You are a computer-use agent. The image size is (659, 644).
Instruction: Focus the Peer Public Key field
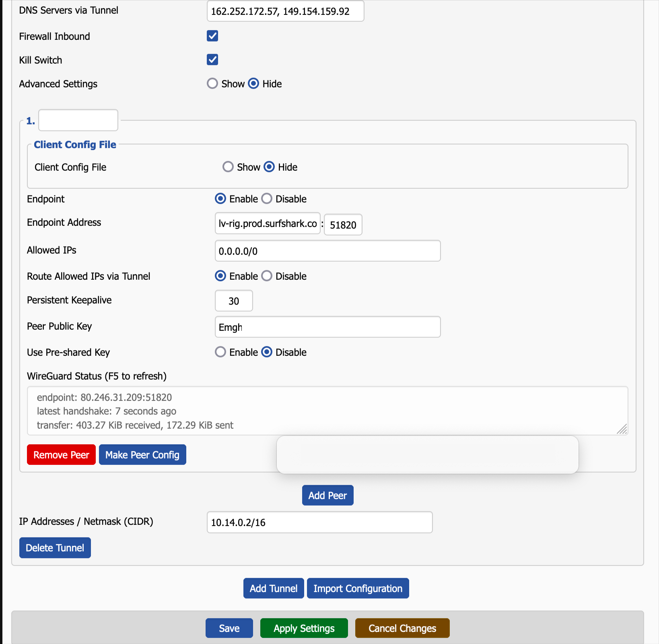[x=327, y=327]
